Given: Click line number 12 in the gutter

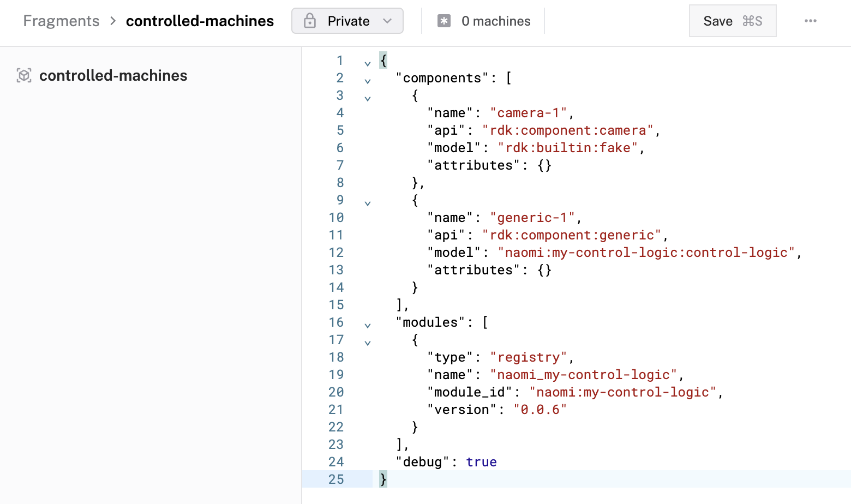Looking at the screenshot, I should [x=336, y=253].
